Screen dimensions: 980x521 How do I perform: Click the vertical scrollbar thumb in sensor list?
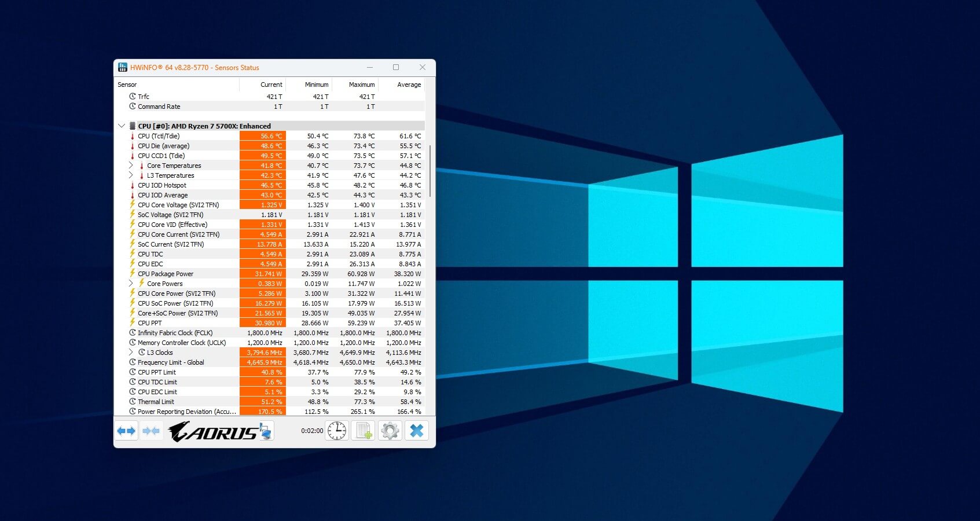point(430,170)
